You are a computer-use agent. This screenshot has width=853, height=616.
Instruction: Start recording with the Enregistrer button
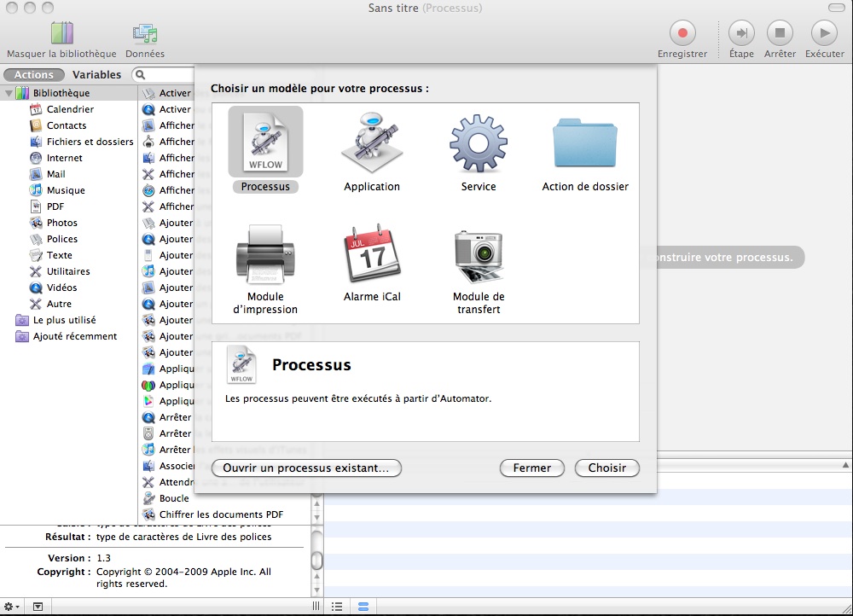682,33
